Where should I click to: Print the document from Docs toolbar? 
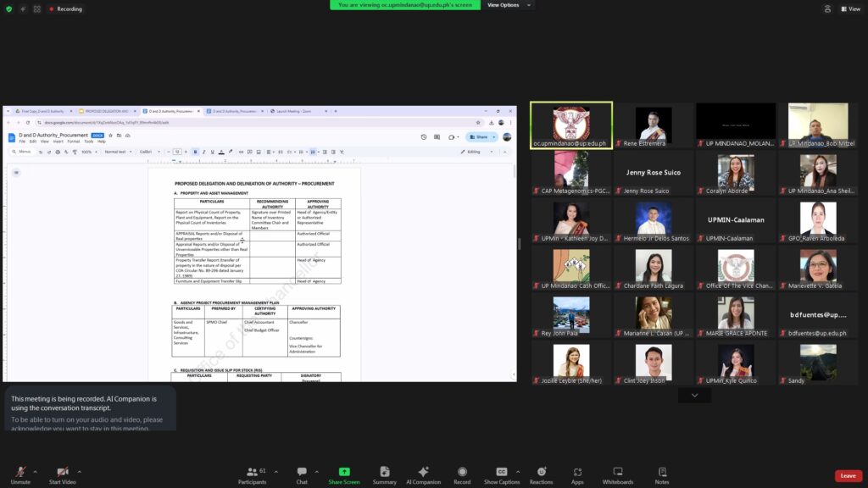coord(58,152)
